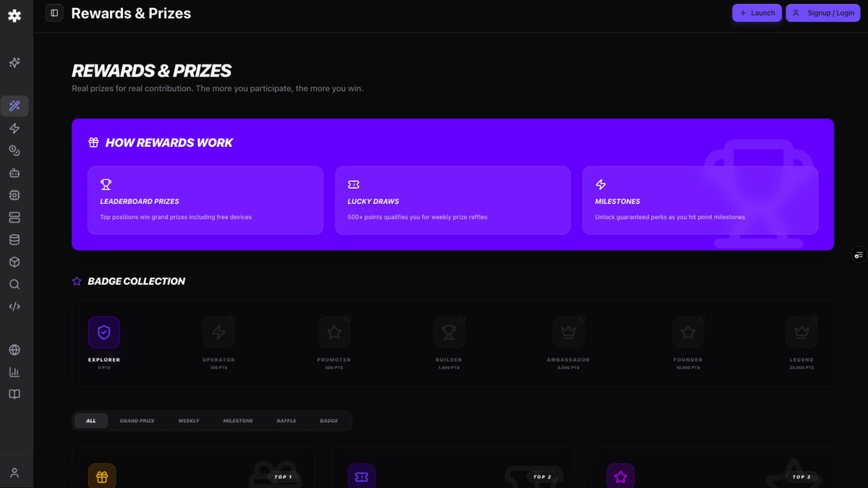Screen dimensions: 868x488
Task: Click the TOP 1 label
Action: pos(284,477)
